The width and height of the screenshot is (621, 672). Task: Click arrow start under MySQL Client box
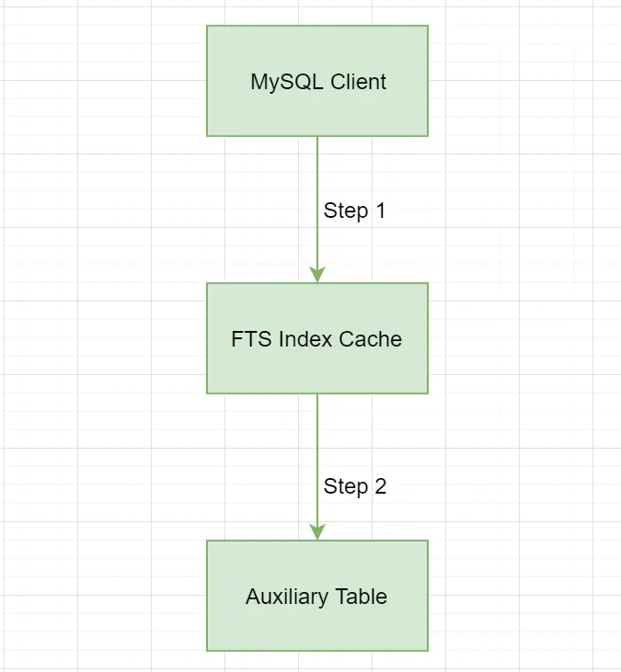(317, 141)
